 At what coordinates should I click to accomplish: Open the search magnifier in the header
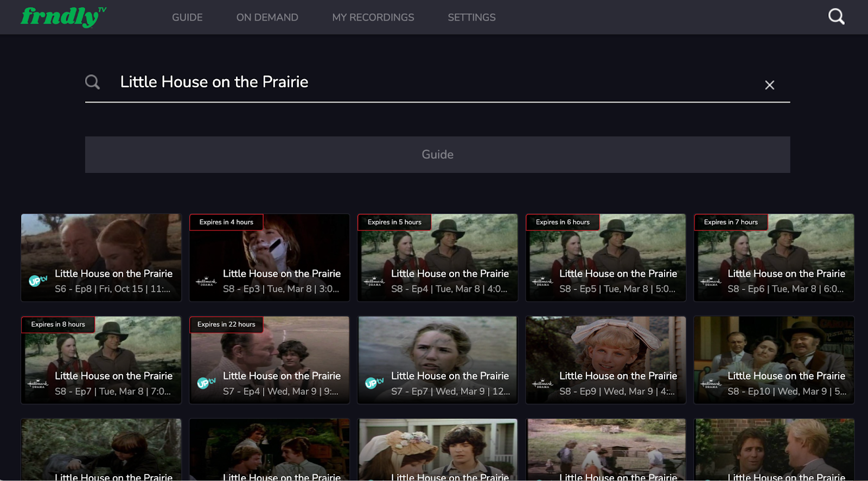tap(836, 17)
